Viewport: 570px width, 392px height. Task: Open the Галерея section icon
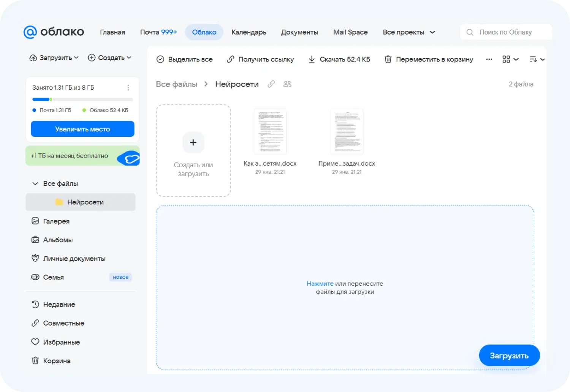[x=35, y=221]
